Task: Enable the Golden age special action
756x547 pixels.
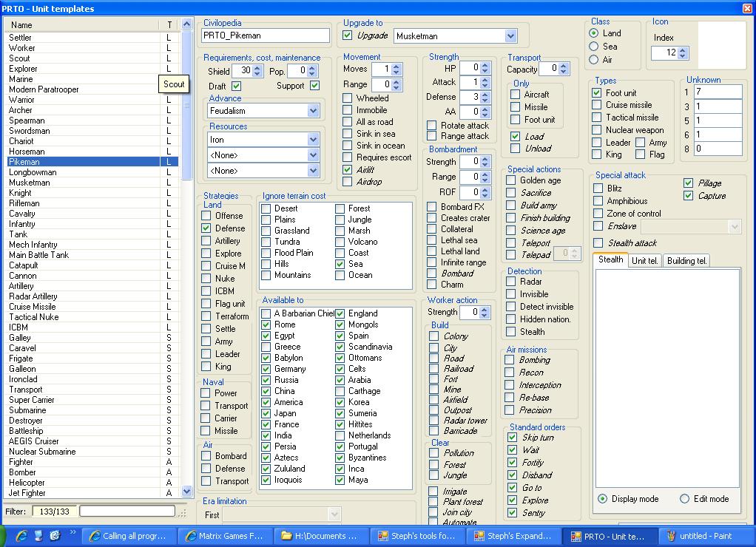Action: 511,180
